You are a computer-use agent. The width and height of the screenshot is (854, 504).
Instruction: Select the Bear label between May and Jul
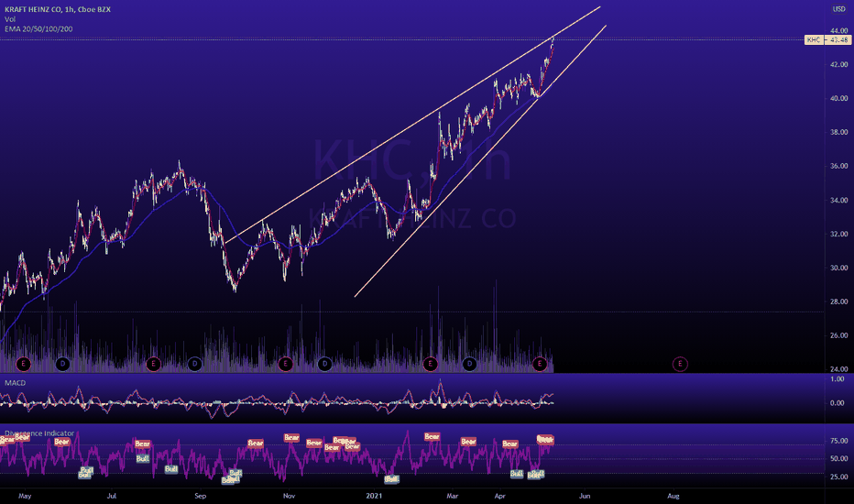[61, 442]
